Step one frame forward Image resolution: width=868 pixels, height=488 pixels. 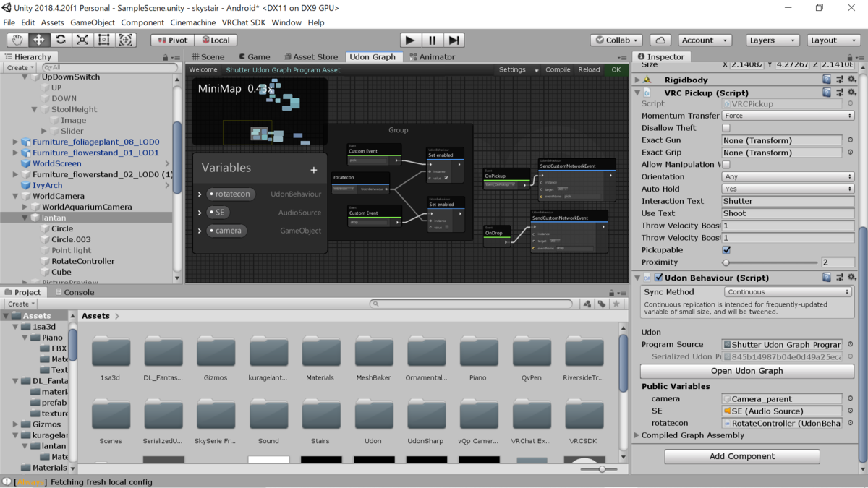click(x=454, y=40)
